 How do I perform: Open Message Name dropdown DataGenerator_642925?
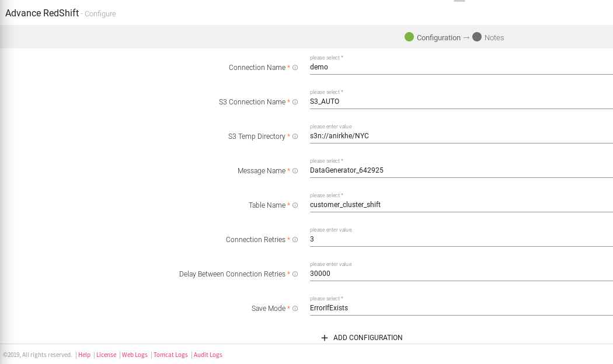(460, 170)
